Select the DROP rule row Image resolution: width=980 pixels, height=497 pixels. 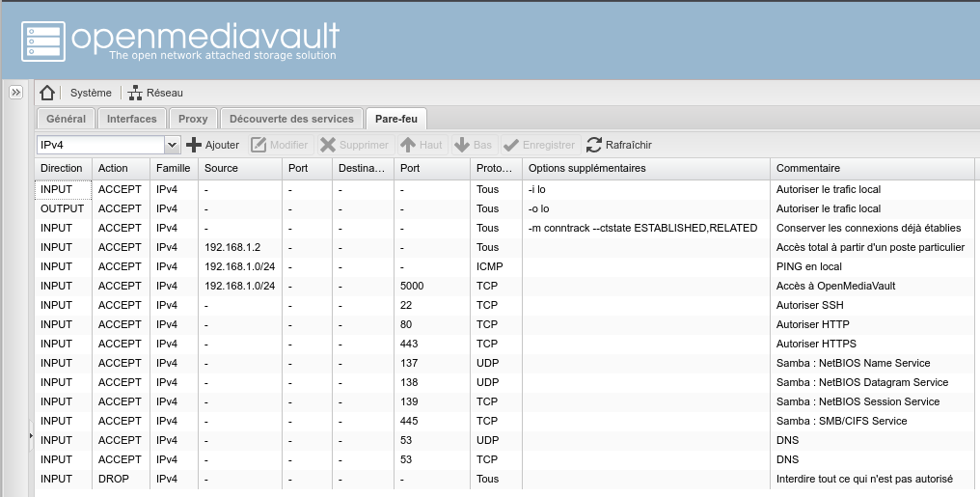click(482, 479)
